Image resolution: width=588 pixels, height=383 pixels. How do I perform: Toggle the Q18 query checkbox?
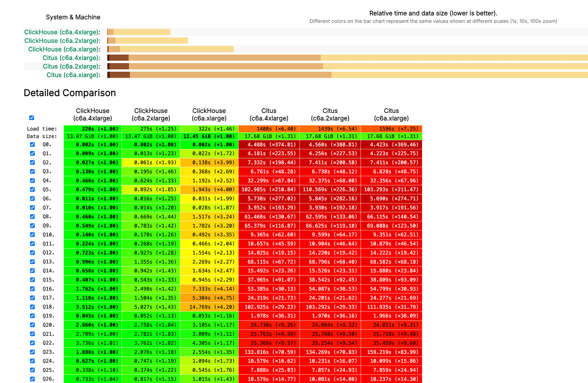(32, 307)
